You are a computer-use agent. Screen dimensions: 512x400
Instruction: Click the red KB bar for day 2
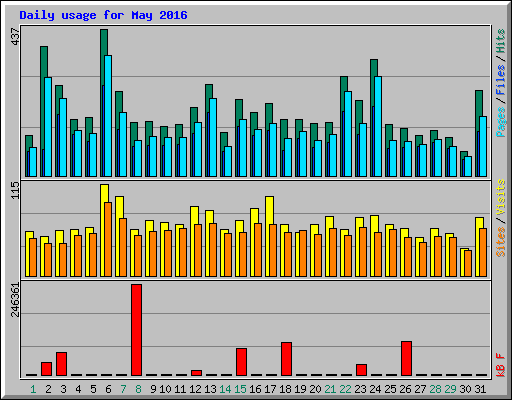(46, 369)
